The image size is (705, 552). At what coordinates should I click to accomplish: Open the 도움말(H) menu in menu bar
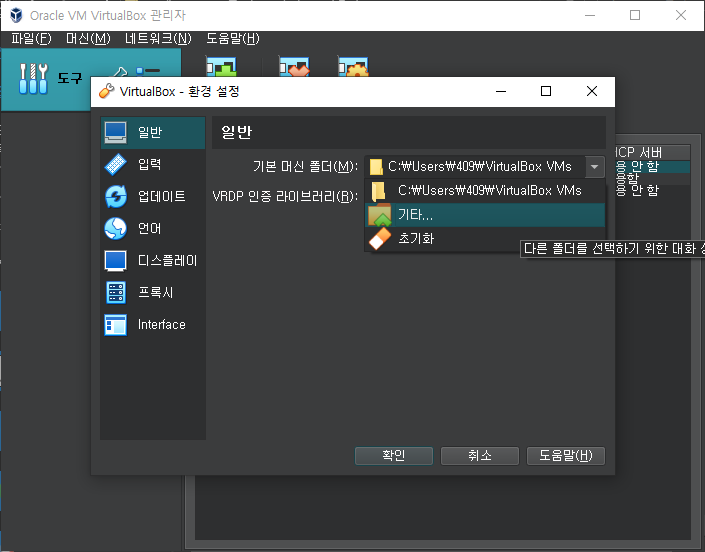[x=233, y=39]
